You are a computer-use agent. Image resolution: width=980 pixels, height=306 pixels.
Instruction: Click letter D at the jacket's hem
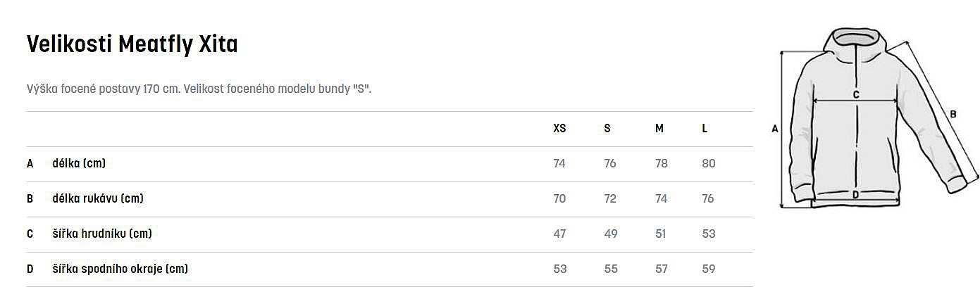pyautogui.click(x=855, y=195)
